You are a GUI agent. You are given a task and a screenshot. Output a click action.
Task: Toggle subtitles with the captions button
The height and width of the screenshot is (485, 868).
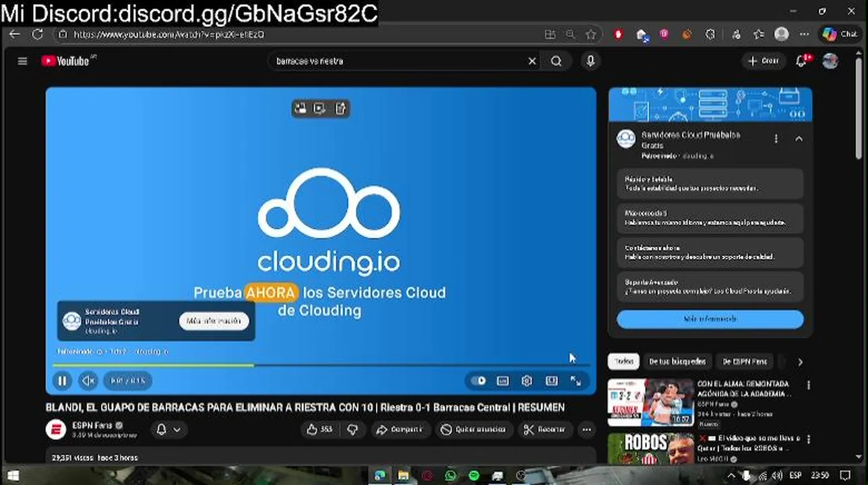tap(503, 381)
